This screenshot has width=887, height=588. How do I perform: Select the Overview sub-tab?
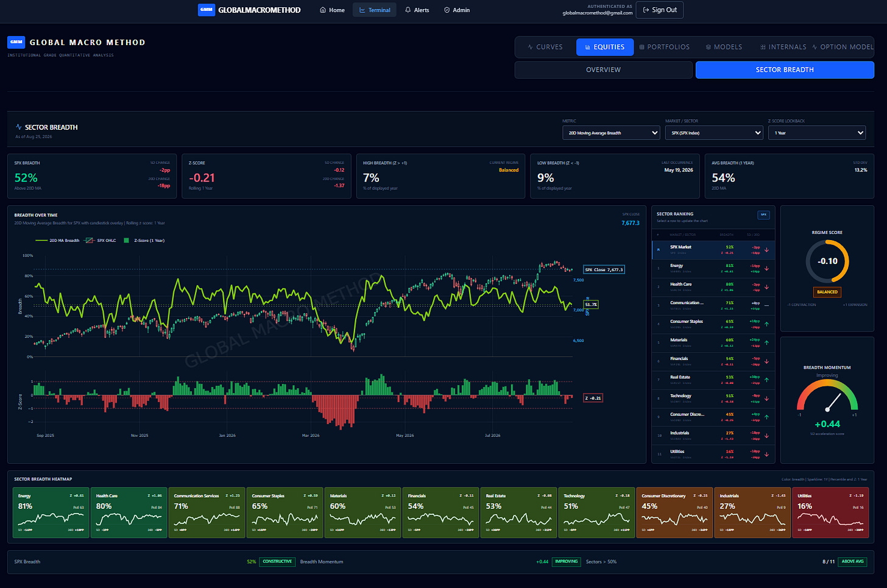pyautogui.click(x=603, y=70)
